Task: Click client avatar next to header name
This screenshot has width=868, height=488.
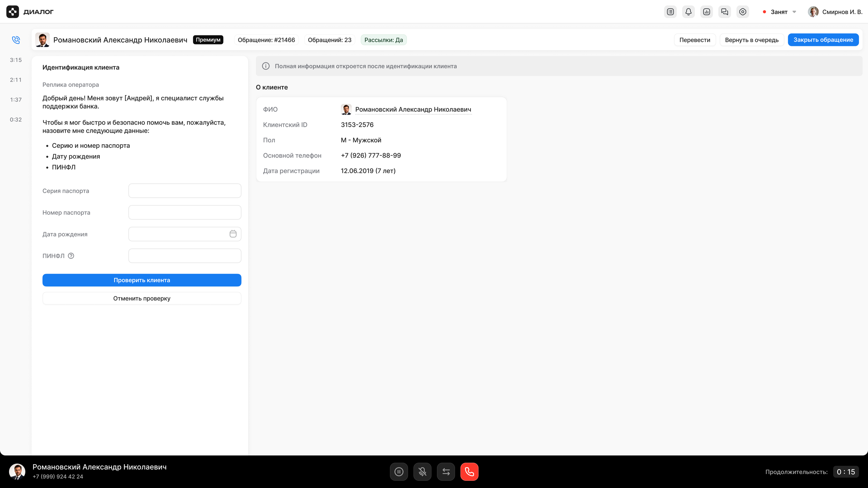Action: [42, 40]
